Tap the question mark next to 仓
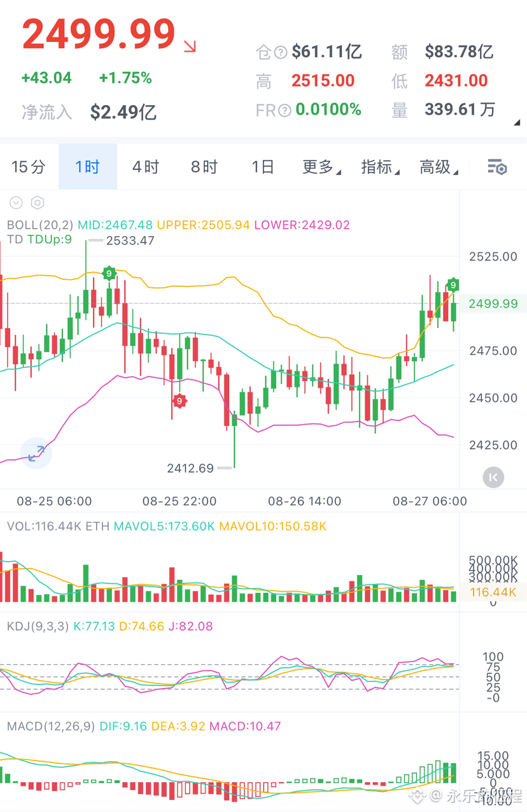The width and height of the screenshot is (527, 812). (280, 52)
